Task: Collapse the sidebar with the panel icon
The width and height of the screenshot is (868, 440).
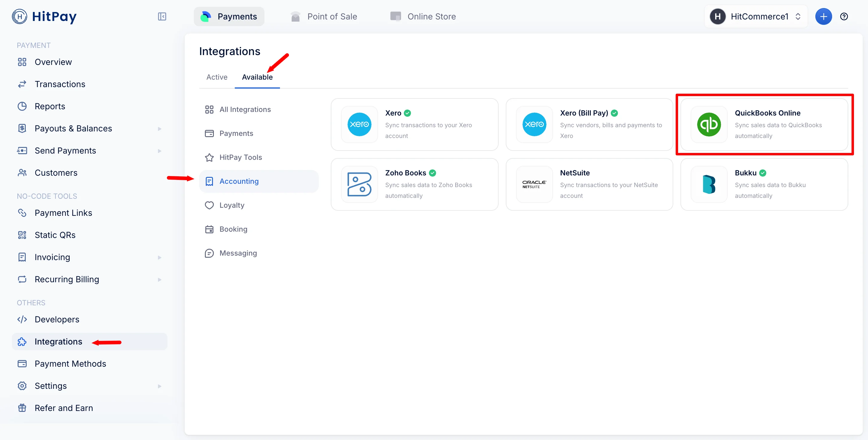Action: 162,16
